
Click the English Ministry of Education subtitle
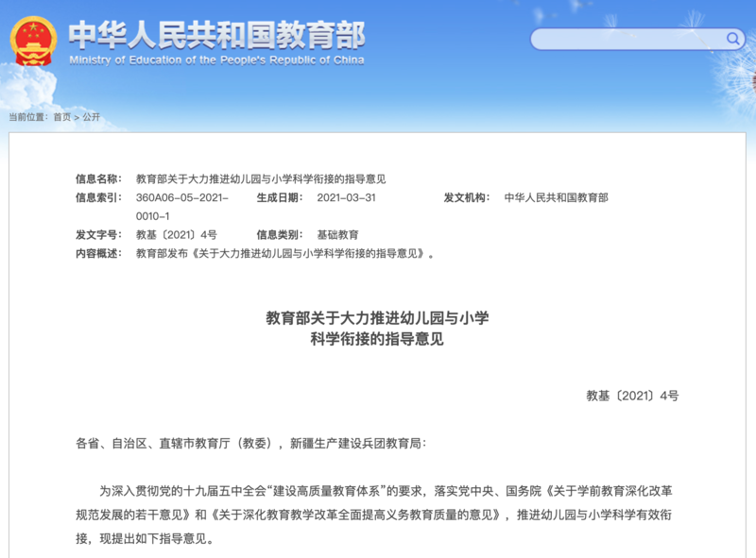(x=216, y=59)
